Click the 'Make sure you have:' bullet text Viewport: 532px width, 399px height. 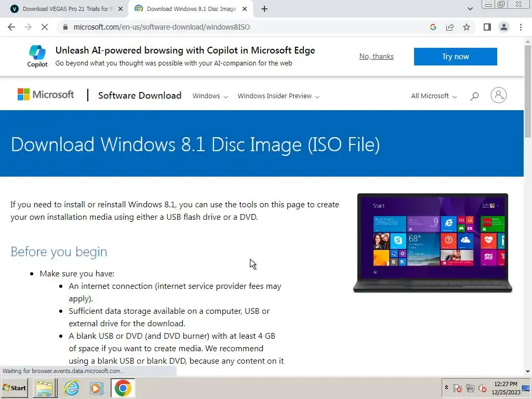click(x=77, y=274)
